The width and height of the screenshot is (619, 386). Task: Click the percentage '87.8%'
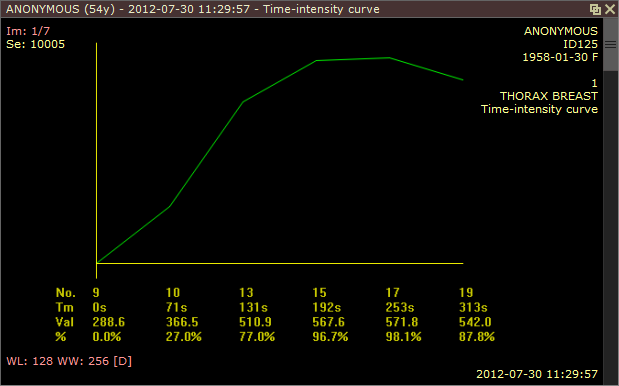click(477, 336)
